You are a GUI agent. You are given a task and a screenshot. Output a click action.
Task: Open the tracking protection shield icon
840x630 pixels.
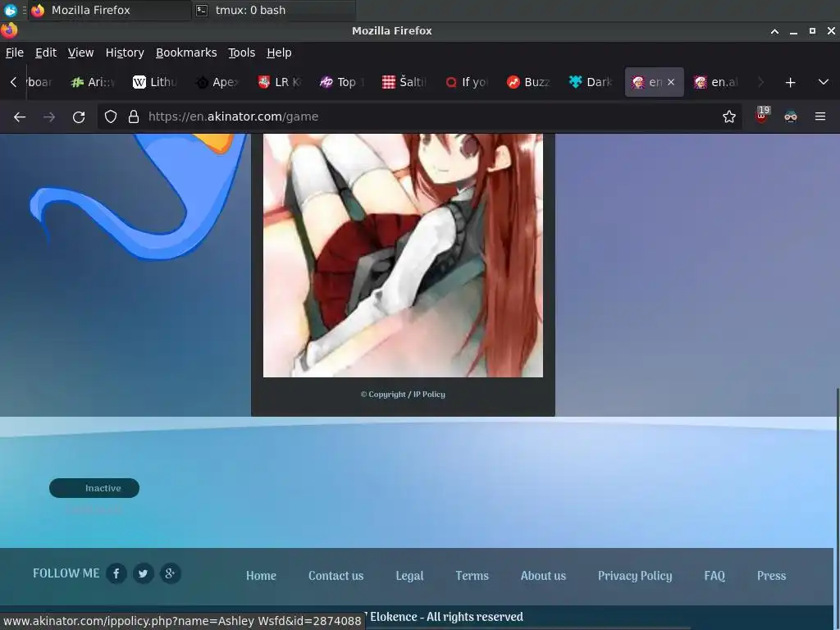(x=111, y=116)
